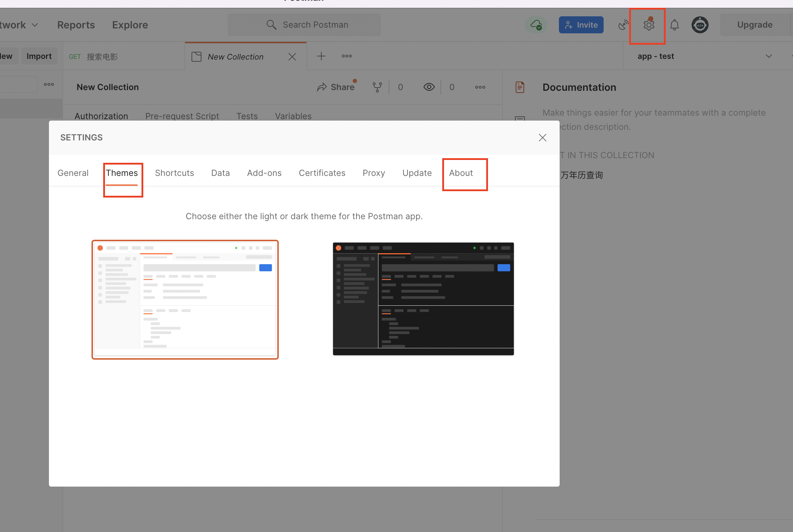Focus the Search Postman field
793x532 pixels.
point(304,25)
